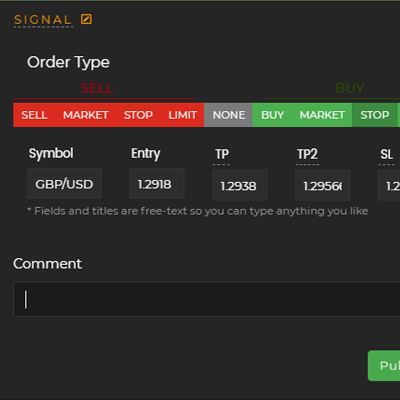Click the Order Type heading
This screenshot has width=400, height=400.
tap(68, 62)
